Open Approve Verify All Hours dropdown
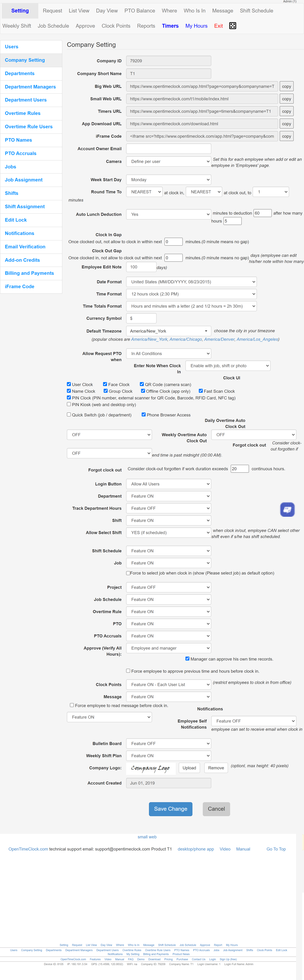This screenshot has width=304, height=980. (169, 648)
